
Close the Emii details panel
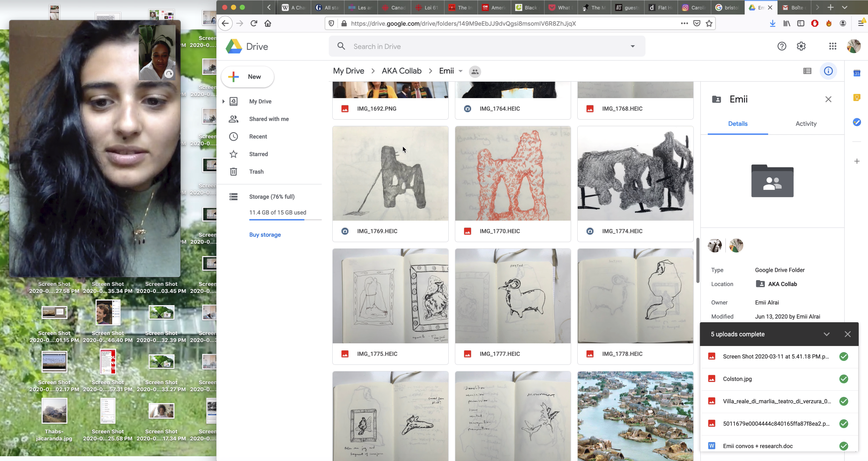tap(828, 99)
